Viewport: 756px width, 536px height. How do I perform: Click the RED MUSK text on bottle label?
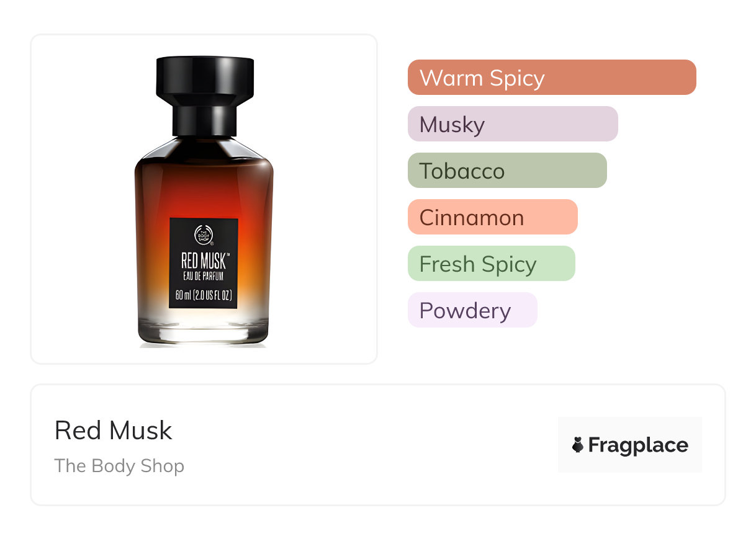(x=204, y=260)
